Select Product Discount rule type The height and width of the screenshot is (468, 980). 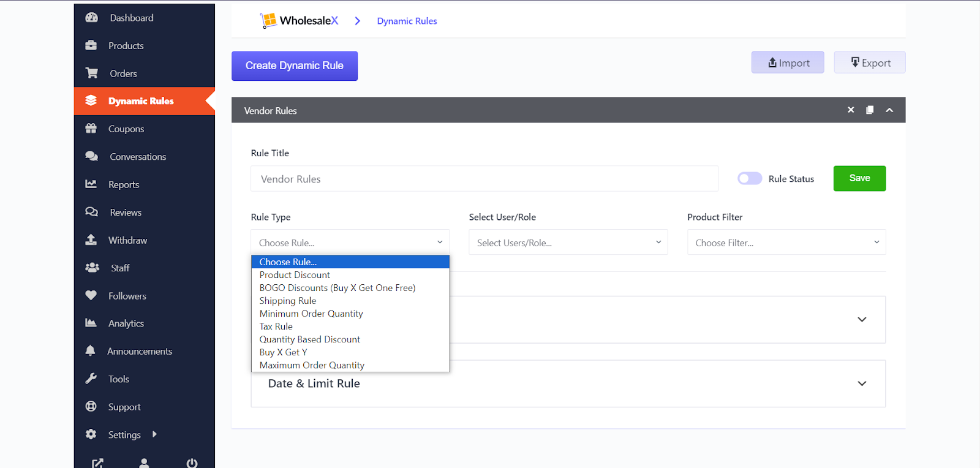pyautogui.click(x=350, y=275)
